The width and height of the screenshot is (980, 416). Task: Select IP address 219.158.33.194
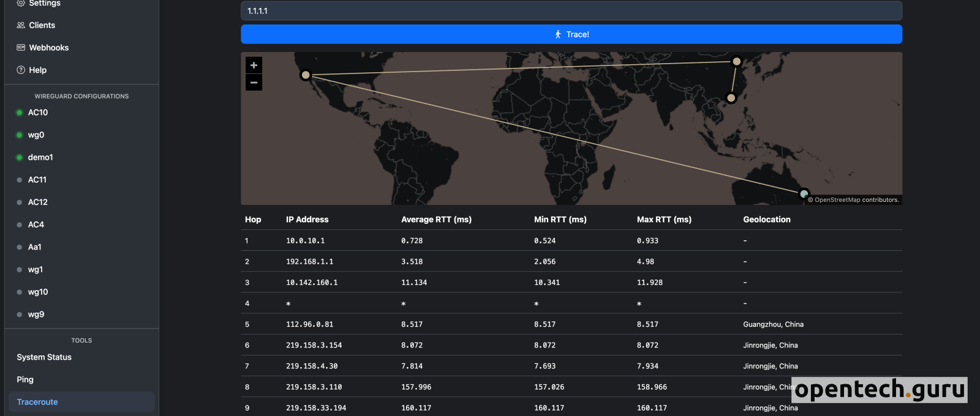(316, 407)
